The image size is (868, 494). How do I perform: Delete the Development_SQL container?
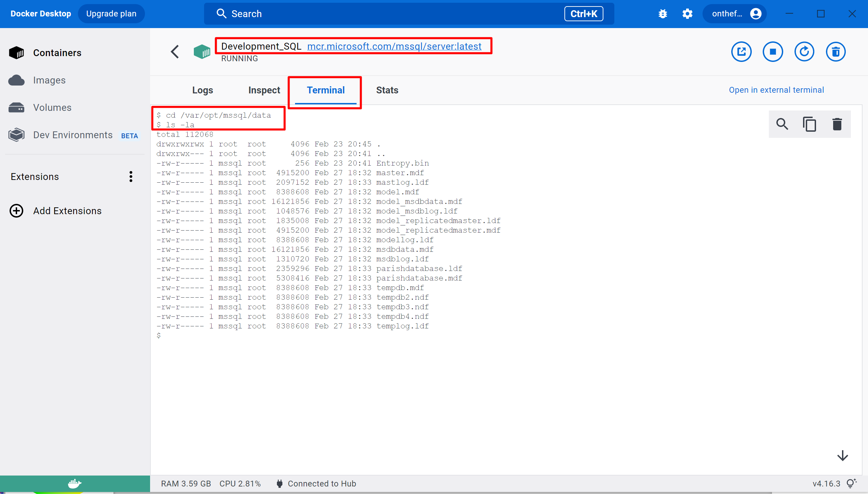pos(836,52)
